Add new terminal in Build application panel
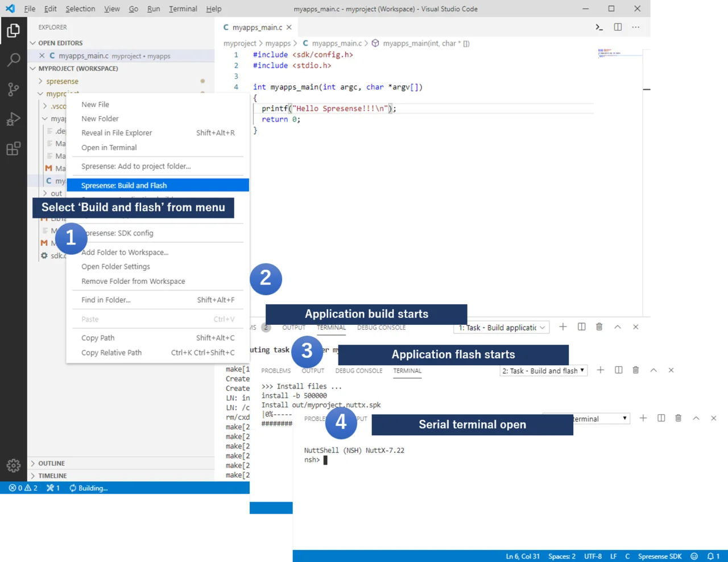Image resolution: width=728 pixels, height=562 pixels. pyautogui.click(x=562, y=327)
